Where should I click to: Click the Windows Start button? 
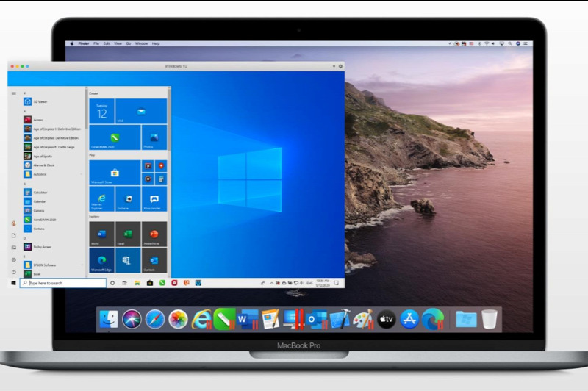(x=13, y=283)
